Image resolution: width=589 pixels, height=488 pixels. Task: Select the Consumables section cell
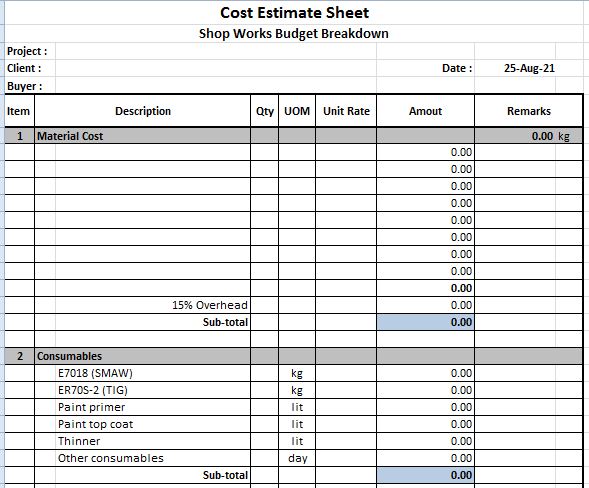click(x=143, y=356)
